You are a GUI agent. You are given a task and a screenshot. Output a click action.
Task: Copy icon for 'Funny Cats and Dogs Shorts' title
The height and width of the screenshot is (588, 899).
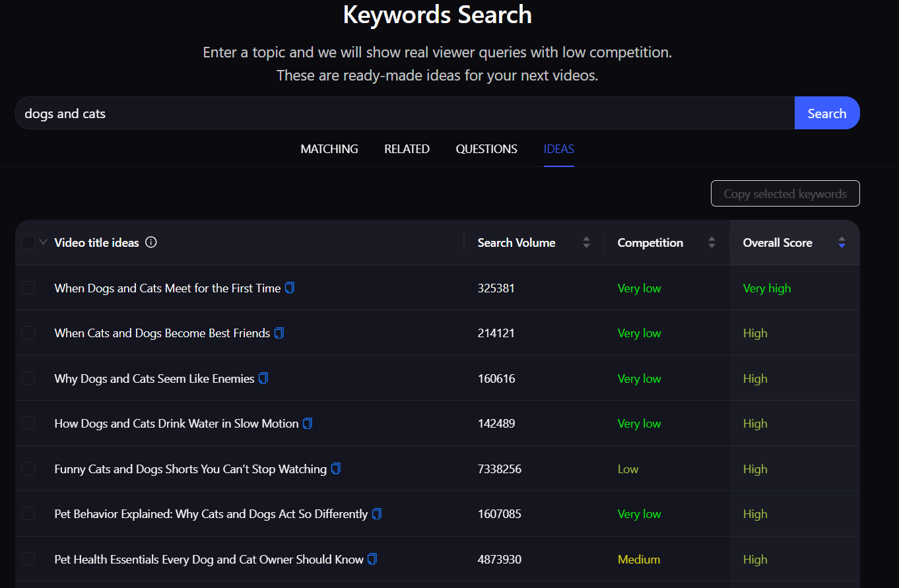click(x=336, y=469)
